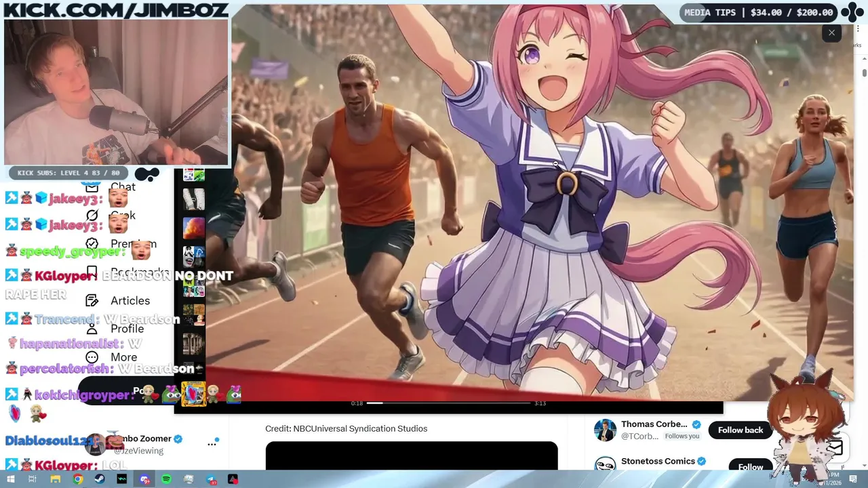Select the black-and-white clown face thumbnail
Image resolution: width=868 pixels, height=488 pixels.
tap(193, 257)
